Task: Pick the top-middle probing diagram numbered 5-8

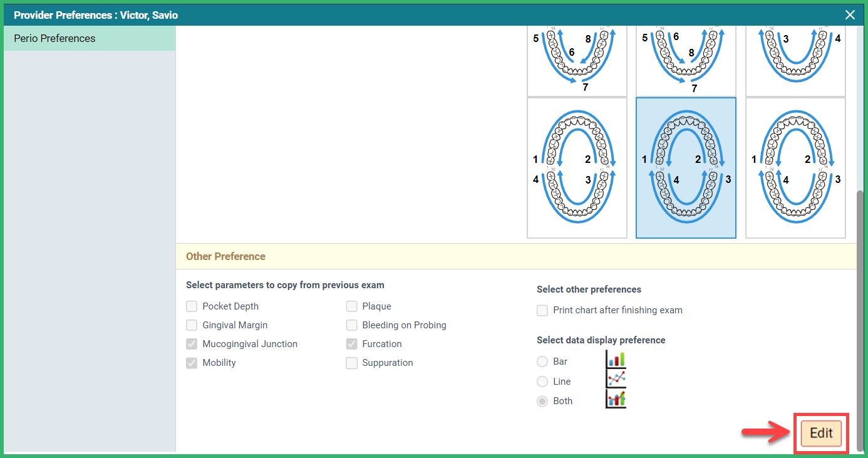Action: point(686,61)
